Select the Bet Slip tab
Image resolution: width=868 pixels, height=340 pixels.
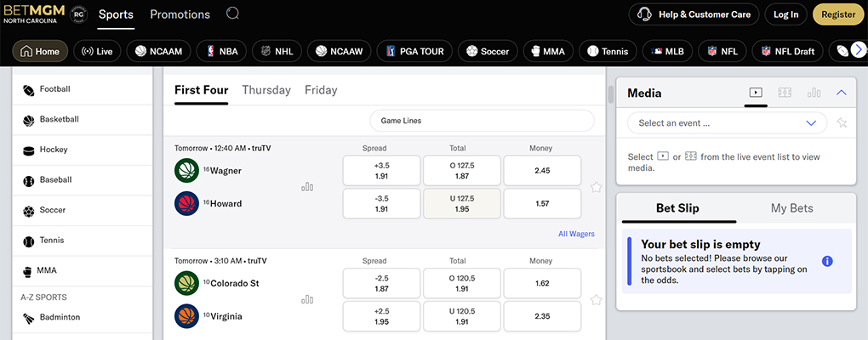[677, 208]
